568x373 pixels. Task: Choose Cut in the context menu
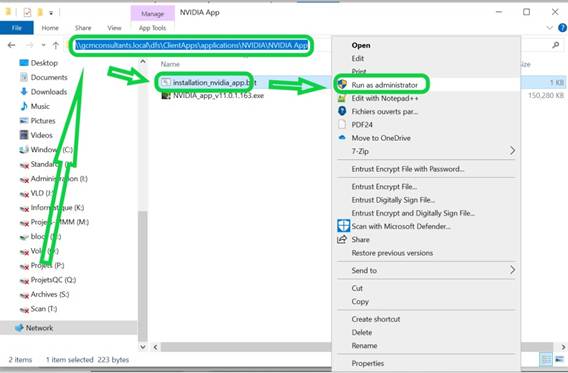(x=357, y=288)
